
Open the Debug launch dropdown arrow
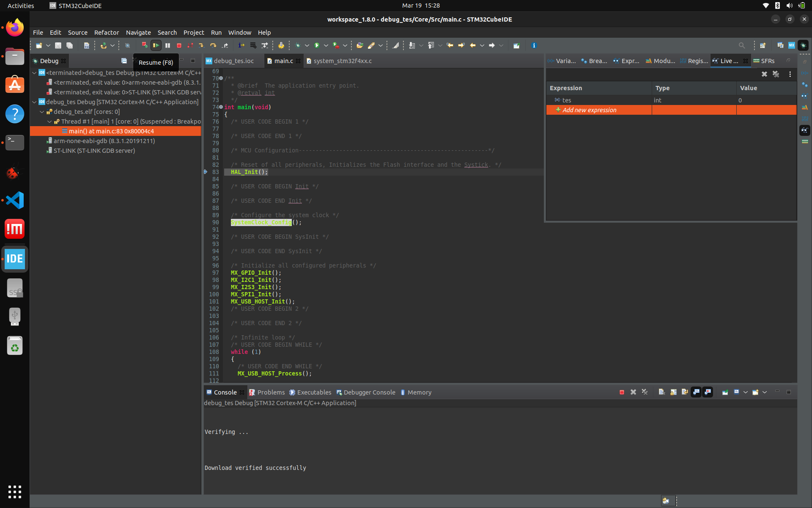[307, 45]
